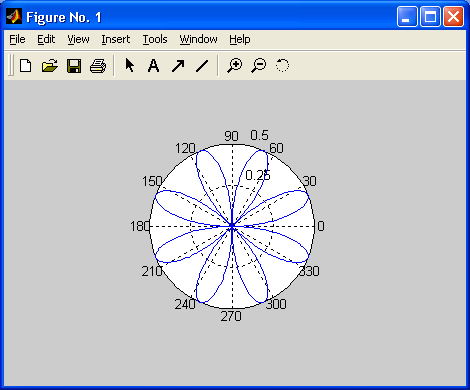Viewport: 470px width, 390px height.
Task: Select the Insert Arrow tool
Action: [178, 65]
